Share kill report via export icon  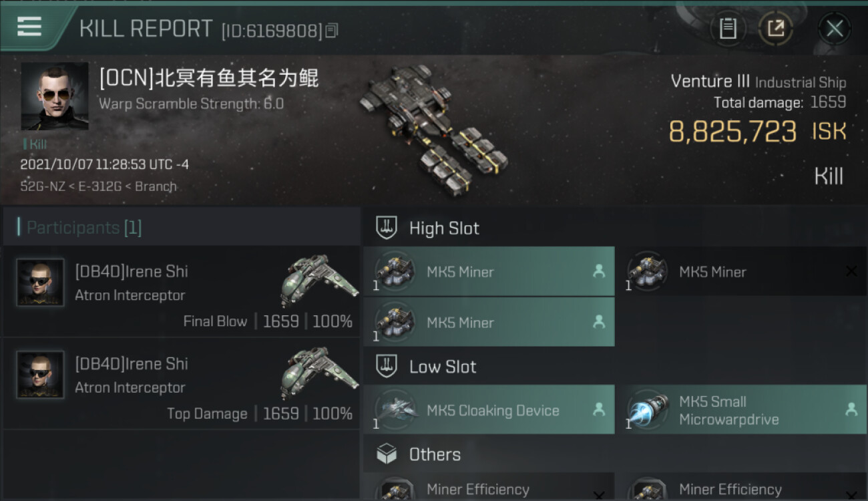(776, 28)
